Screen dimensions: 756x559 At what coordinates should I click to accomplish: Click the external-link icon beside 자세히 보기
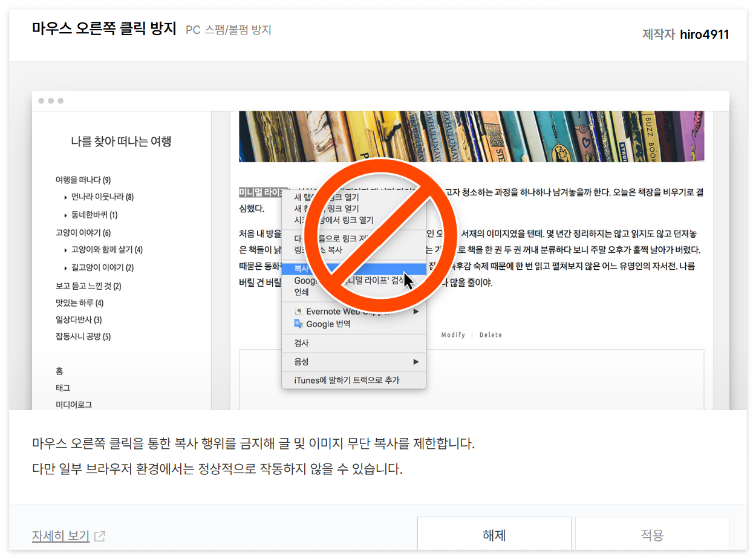pos(99,536)
